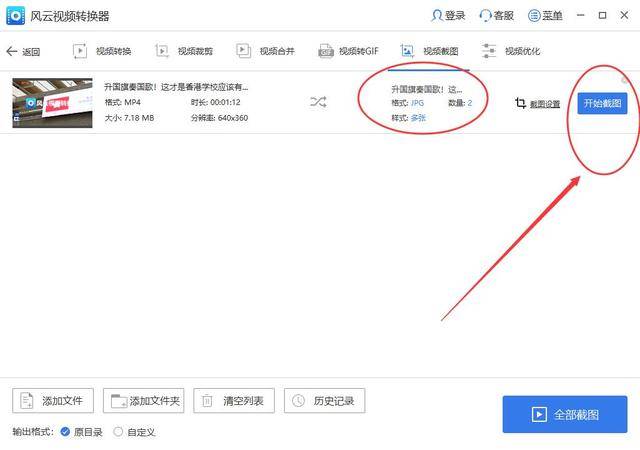Click the shuffle arrows icon in file row
Image resolution: width=640 pixels, height=450 pixels.
pos(318,102)
